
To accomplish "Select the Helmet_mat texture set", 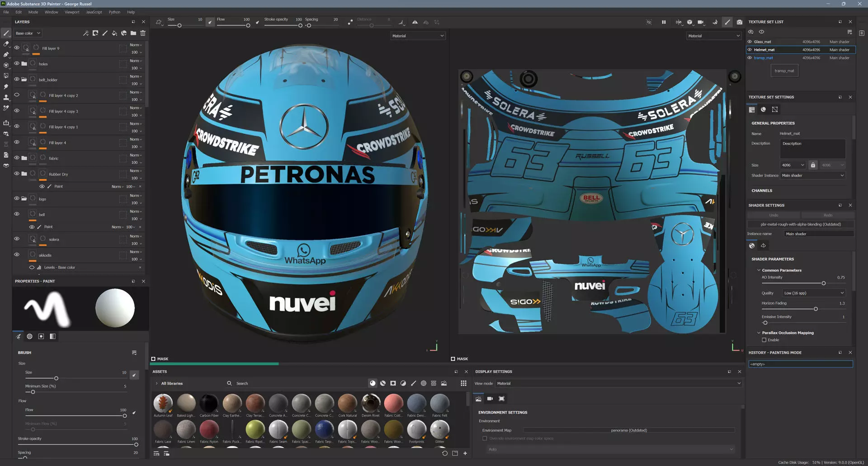I will coord(800,50).
